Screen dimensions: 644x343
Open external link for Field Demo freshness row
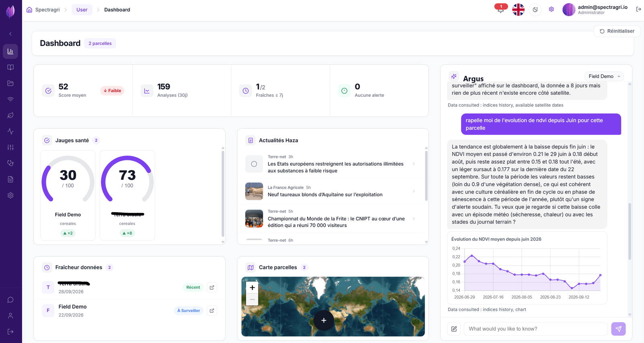212,311
